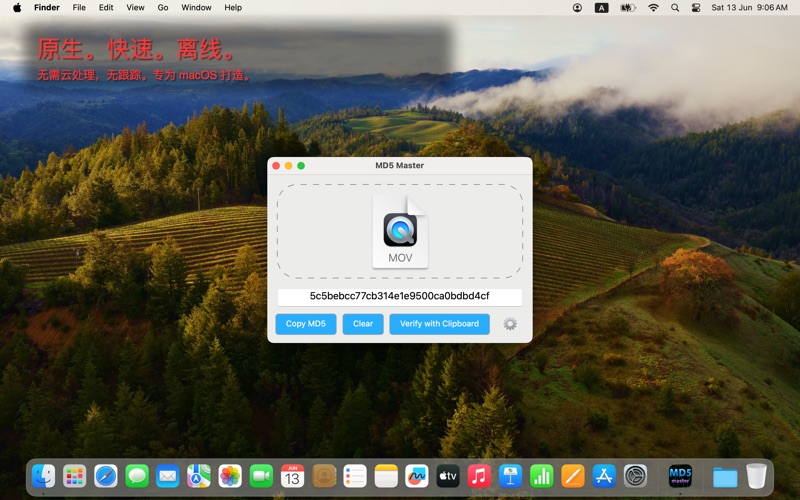Viewport: 800px width, 500px height.
Task: Open the Window menu
Action: (196, 8)
